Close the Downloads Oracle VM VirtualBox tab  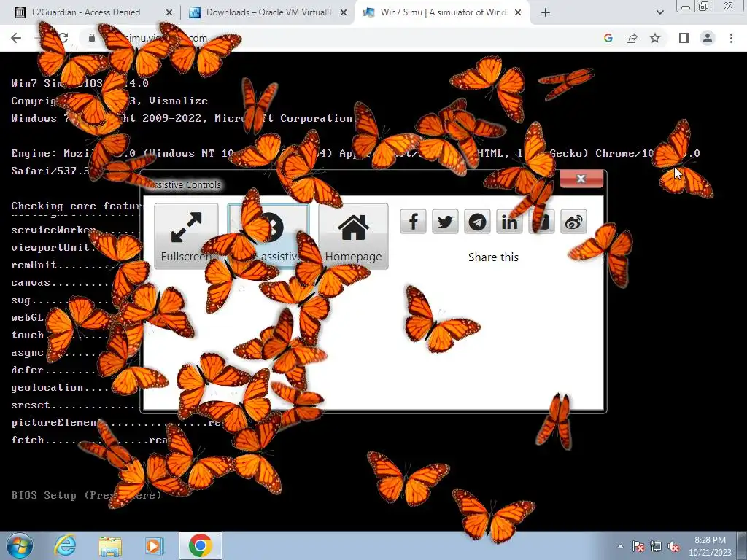(x=344, y=12)
